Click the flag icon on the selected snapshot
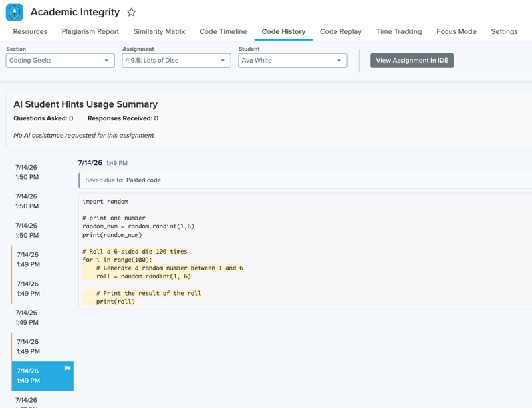 68,368
